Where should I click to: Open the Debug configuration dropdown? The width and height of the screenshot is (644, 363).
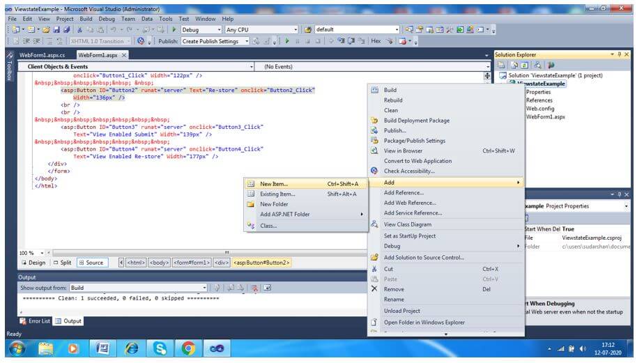click(x=217, y=30)
